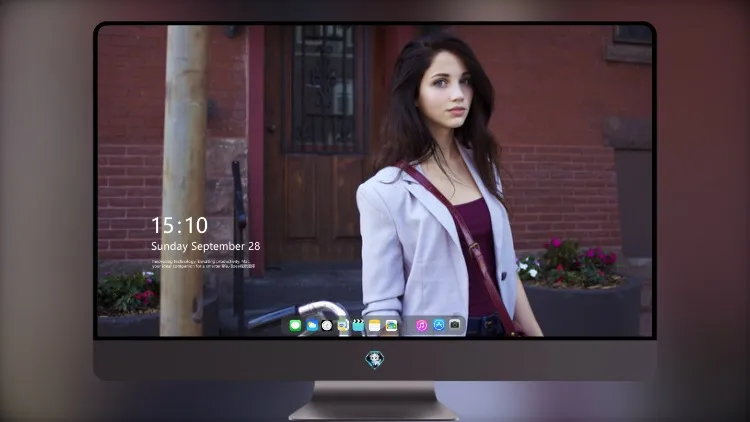Click the dock divider before Music icon
This screenshot has width=750, height=422.
click(407, 326)
